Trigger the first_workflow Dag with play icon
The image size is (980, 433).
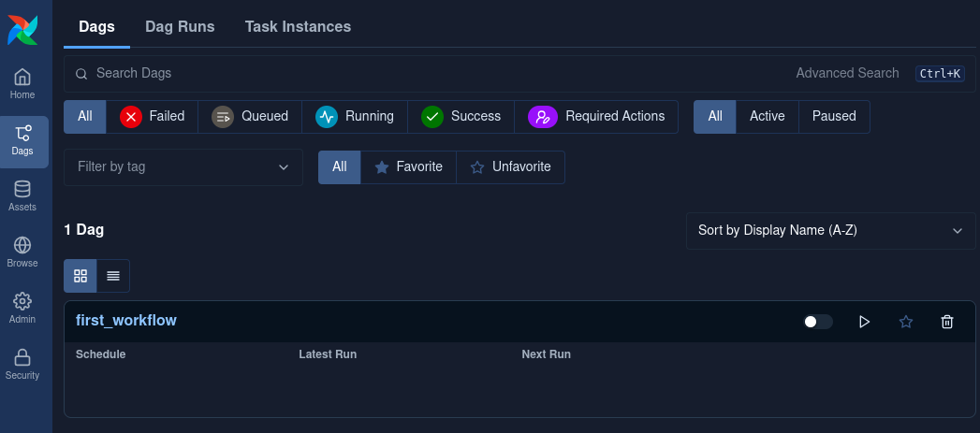coord(864,322)
